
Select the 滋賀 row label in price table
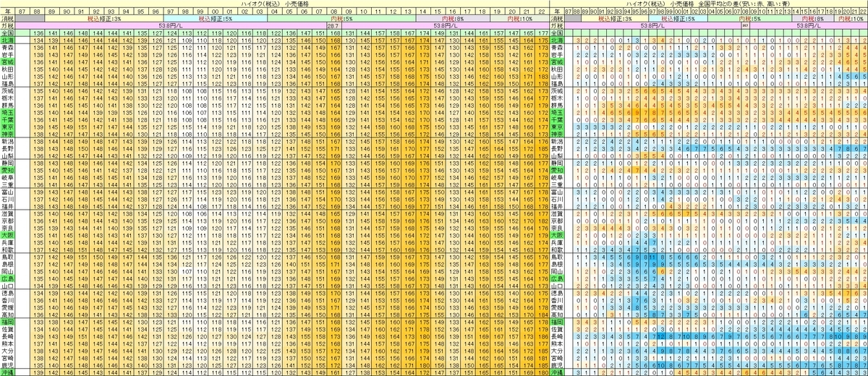9,215
